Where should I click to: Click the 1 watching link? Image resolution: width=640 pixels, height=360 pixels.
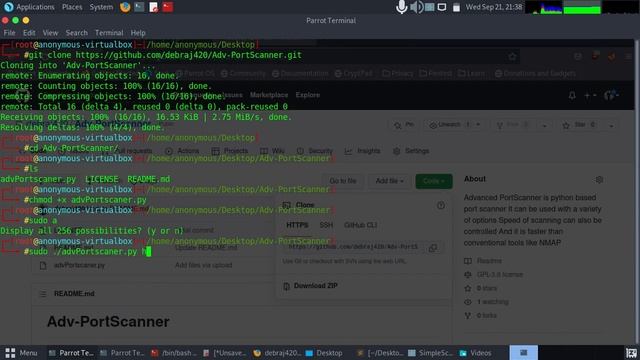click(x=492, y=302)
